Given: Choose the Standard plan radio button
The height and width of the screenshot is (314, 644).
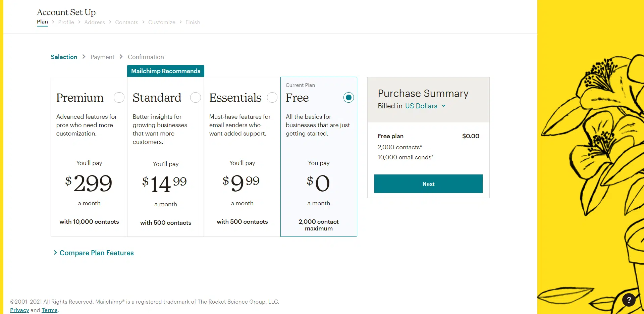Looking at the screenshot, I should tap(195, 98).
